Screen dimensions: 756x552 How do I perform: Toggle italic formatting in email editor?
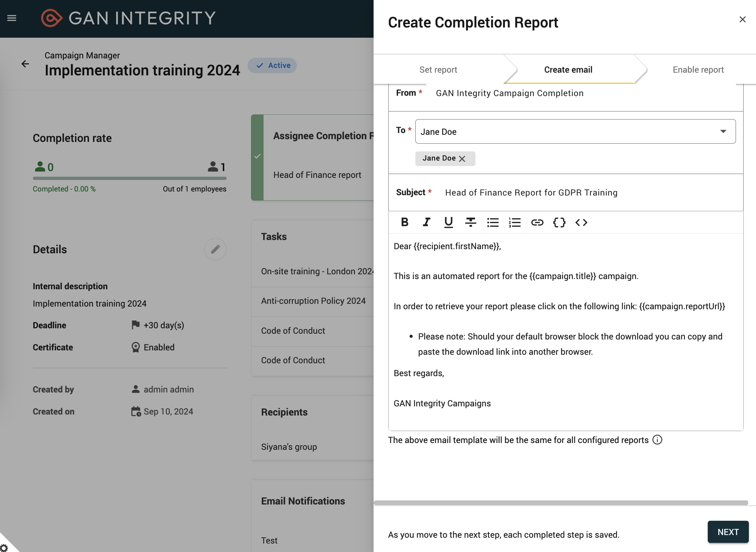click(427, 222)
